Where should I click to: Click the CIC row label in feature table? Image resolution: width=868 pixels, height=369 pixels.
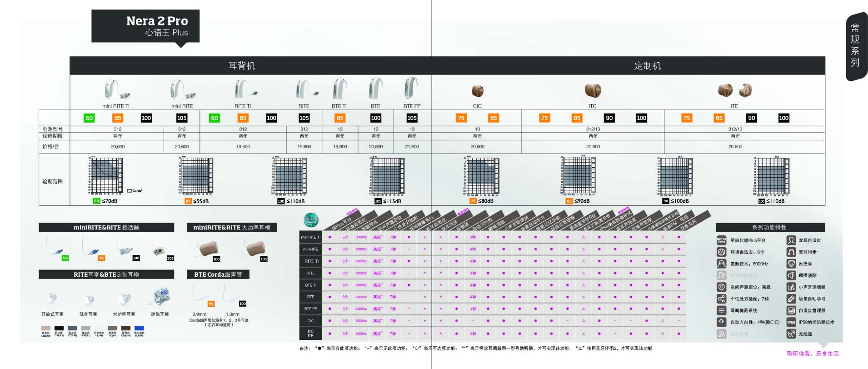310,321
